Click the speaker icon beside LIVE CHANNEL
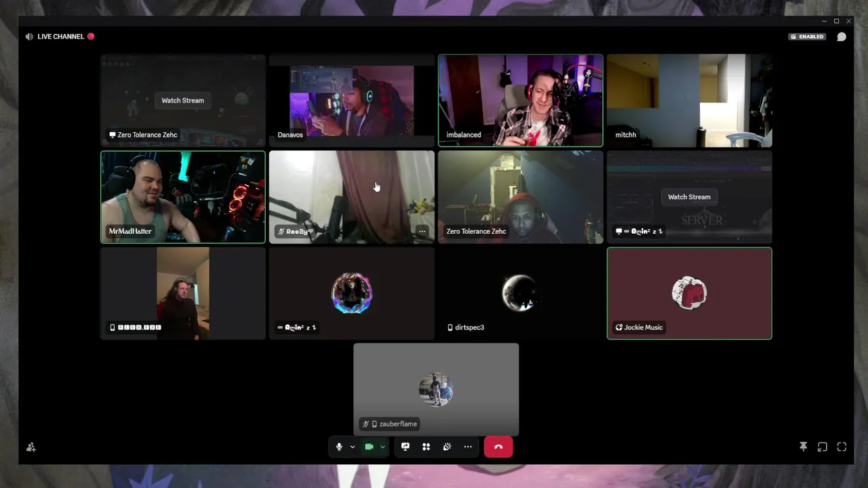Image resolution: width=868 pixels, height=488 pixels. [x=29, y=37]
